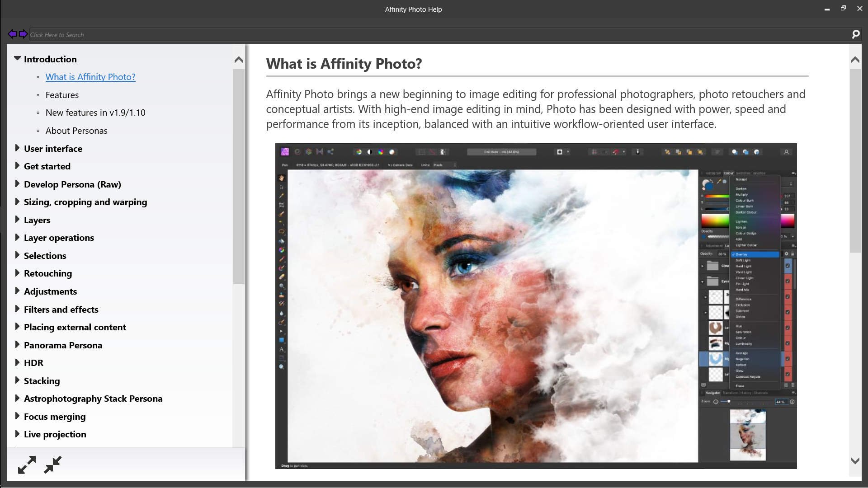Expand the Get started section
This screenshot has height=488, width=868.
[17, 165]
